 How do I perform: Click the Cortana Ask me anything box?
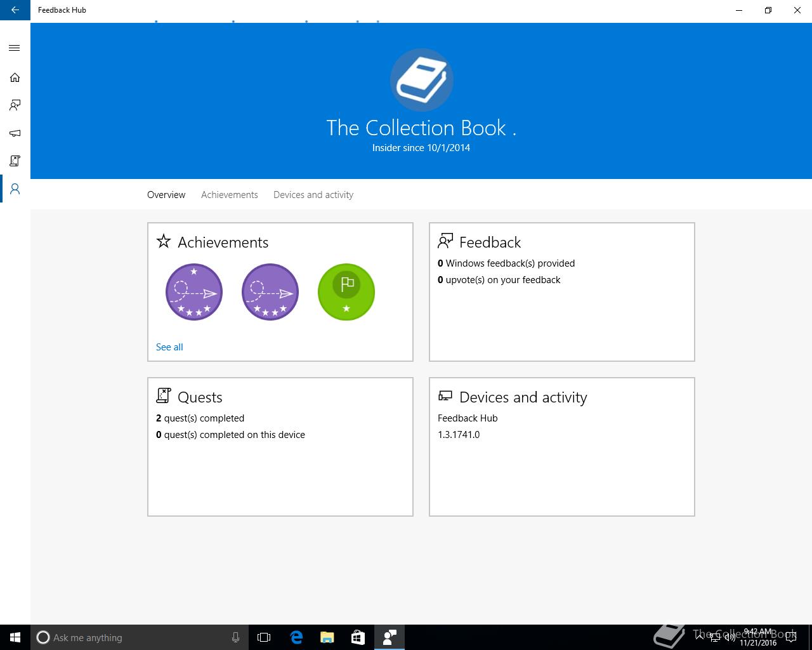(140, 637)
